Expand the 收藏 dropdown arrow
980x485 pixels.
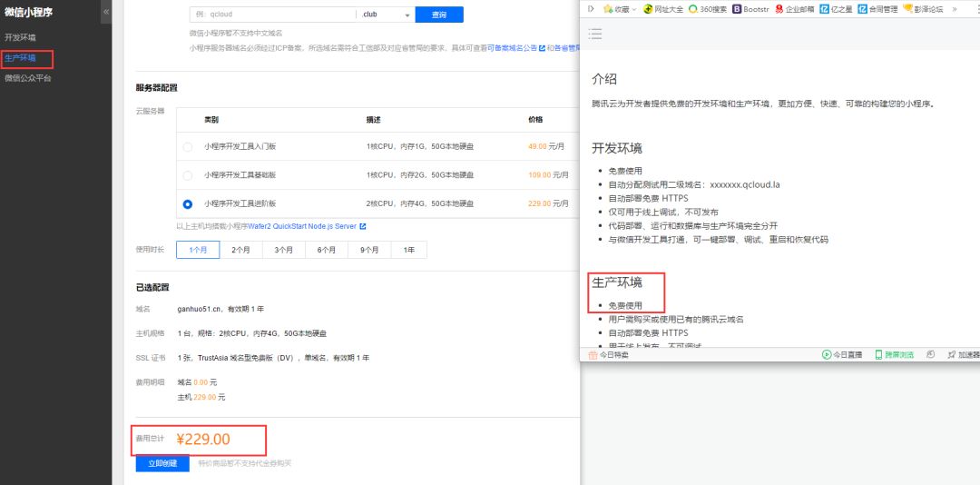(x=634, y=9)
